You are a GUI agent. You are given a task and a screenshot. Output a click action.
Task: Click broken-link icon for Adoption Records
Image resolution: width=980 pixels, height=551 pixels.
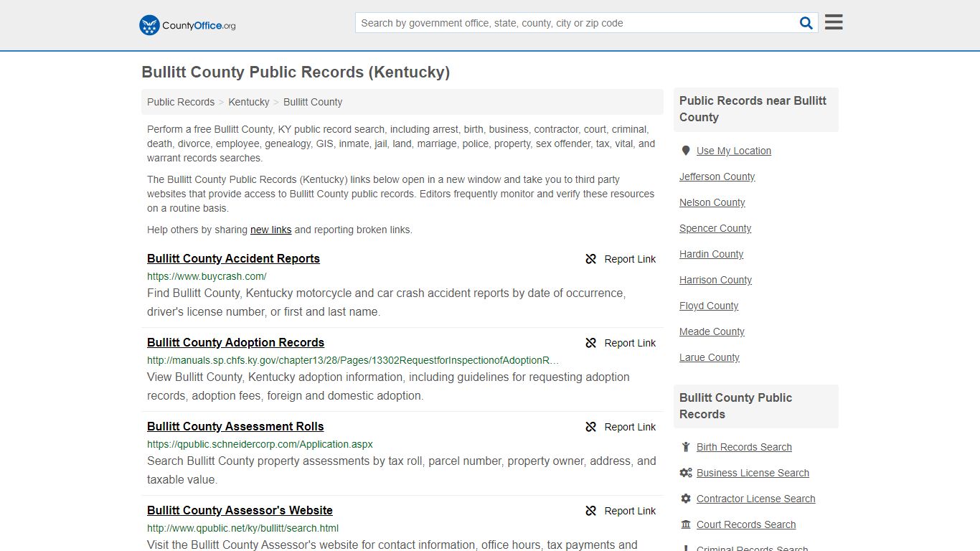point(591,343)
